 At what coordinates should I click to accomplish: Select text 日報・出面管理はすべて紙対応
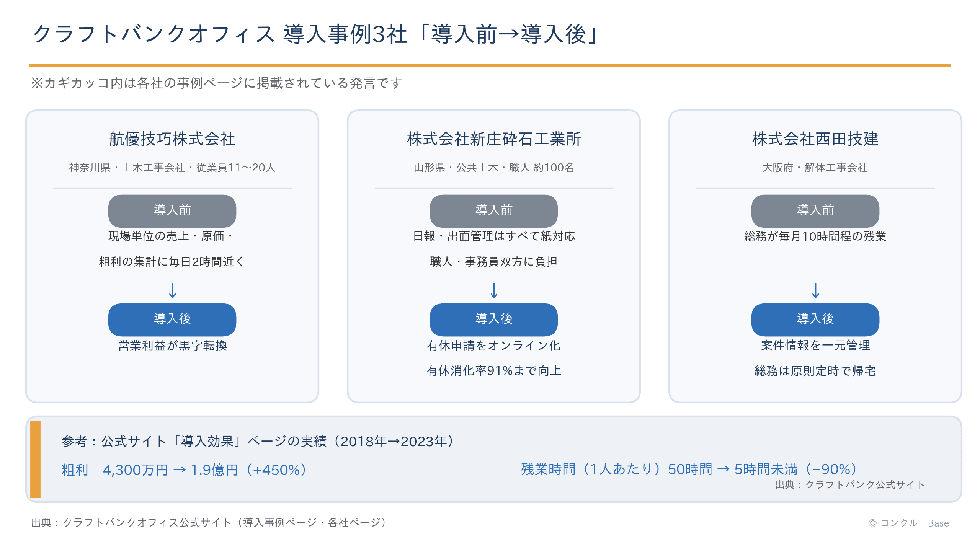point(494,236)
